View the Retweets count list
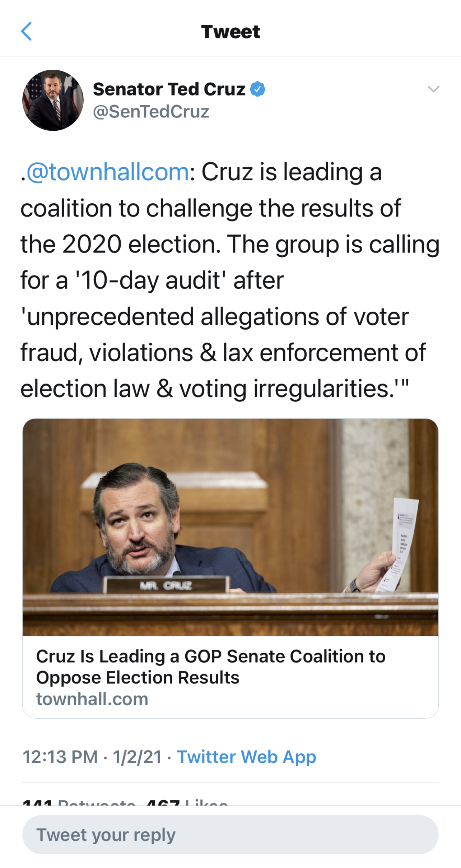Viewport: 461px width, 868px height. [x=79, y=802]
